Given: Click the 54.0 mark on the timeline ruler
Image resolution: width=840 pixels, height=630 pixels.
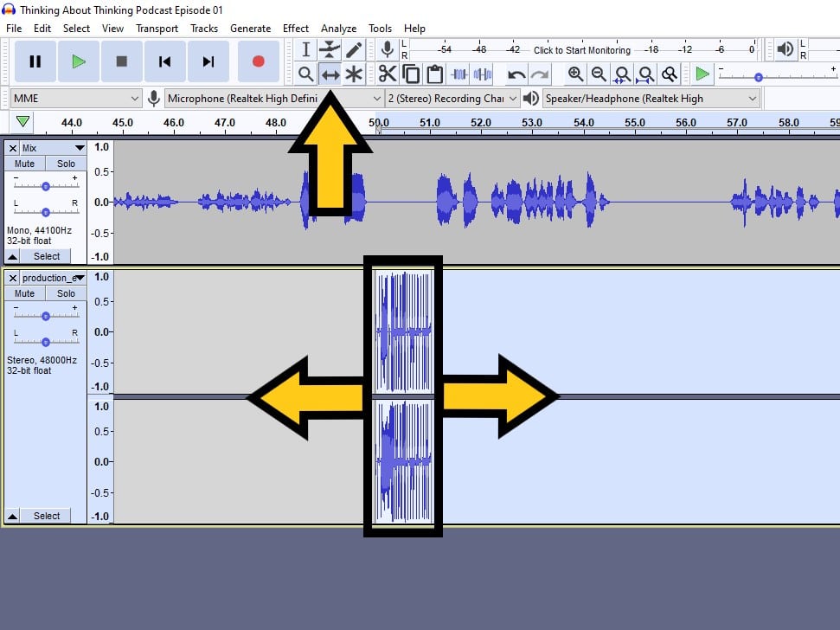Looking at the screenshot, I should pyautogui.click(x=583, y=123).
